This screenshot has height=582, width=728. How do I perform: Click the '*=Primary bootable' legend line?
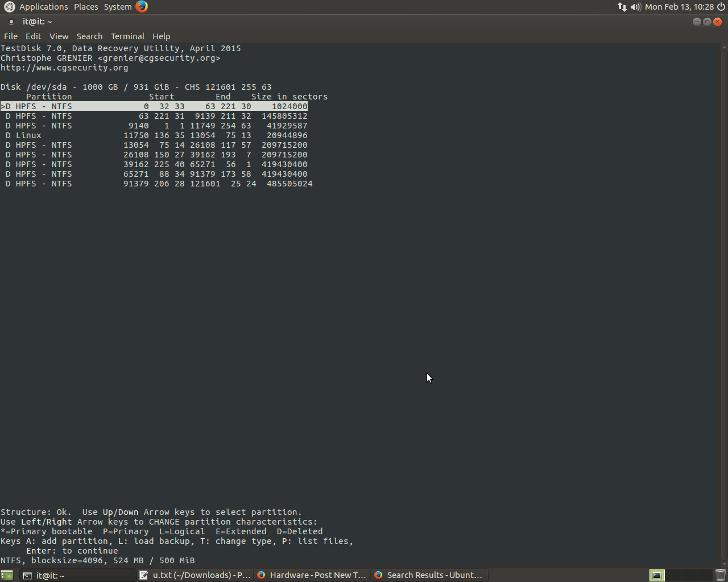pyautogui.click(x=162, y=531)
